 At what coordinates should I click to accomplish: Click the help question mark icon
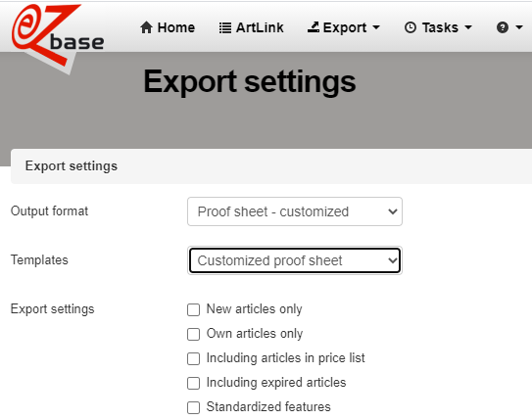pyautogui.click(x=503, y=27)
